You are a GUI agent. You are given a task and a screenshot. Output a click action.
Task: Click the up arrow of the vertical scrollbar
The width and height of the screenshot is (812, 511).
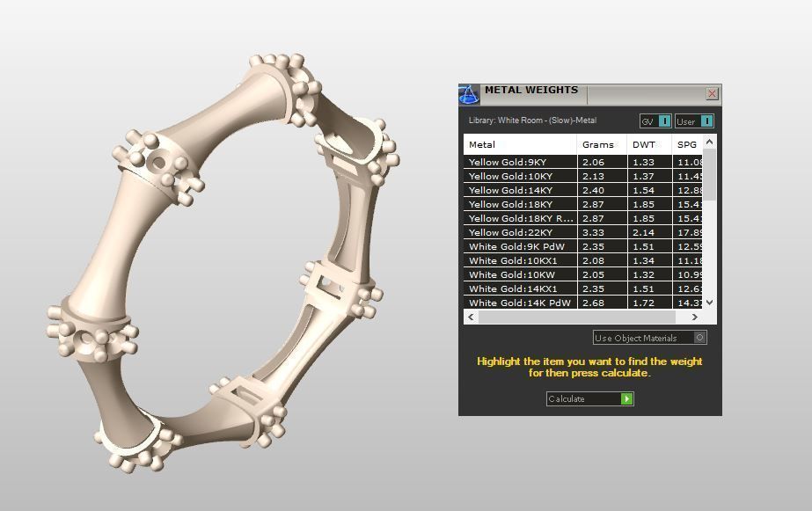coord(709,142)
